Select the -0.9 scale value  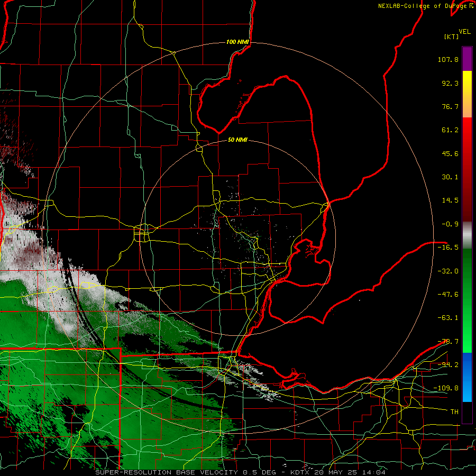450,224
